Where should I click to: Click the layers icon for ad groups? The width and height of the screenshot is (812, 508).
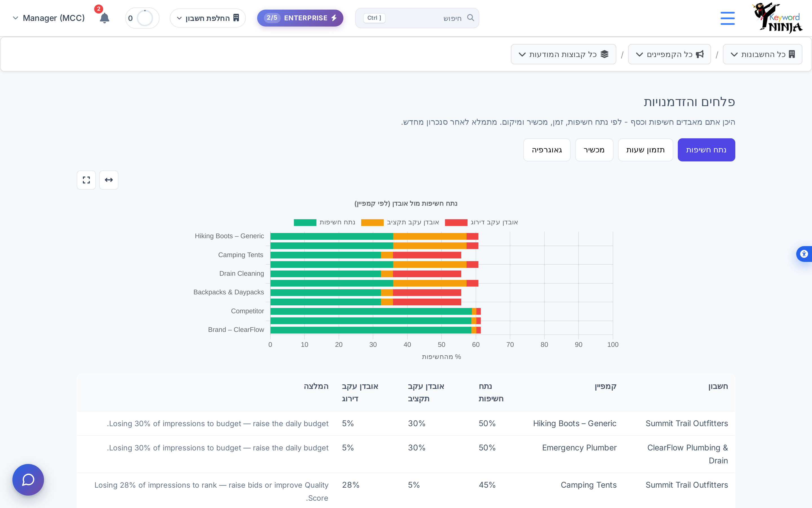[604, 54]
